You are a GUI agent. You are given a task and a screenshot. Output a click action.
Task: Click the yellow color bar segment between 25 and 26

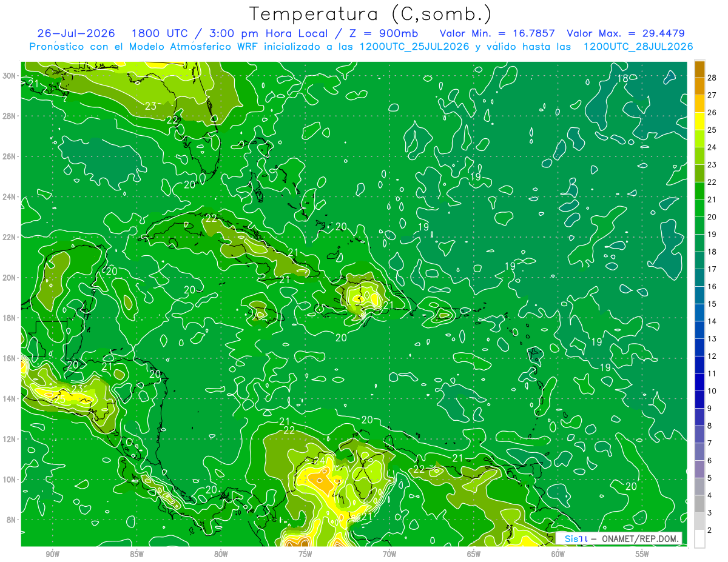(x=699, y=121)
